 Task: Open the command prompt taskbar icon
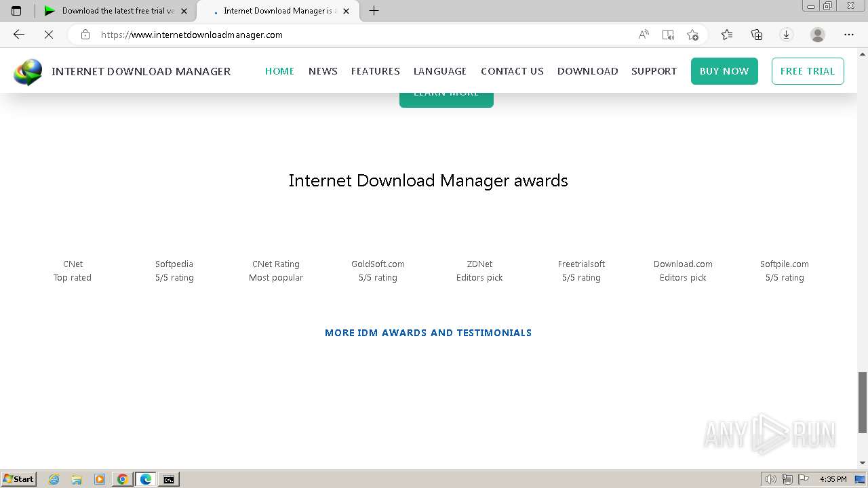(169, 479)
